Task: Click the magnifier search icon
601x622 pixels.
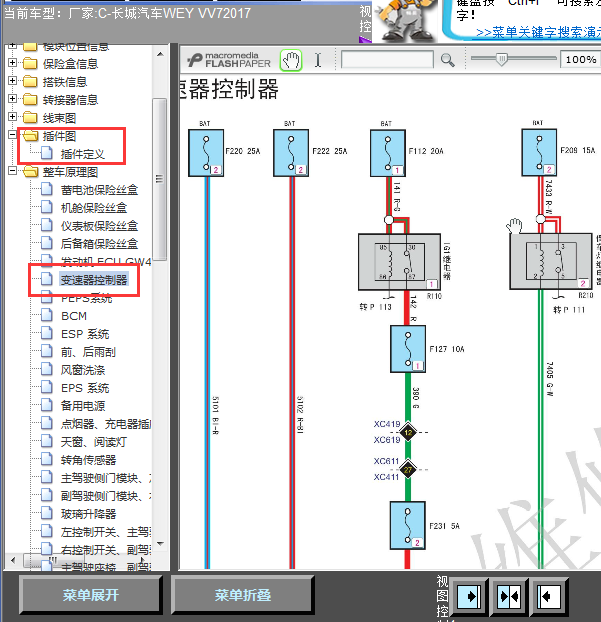Action: [447, 60]
